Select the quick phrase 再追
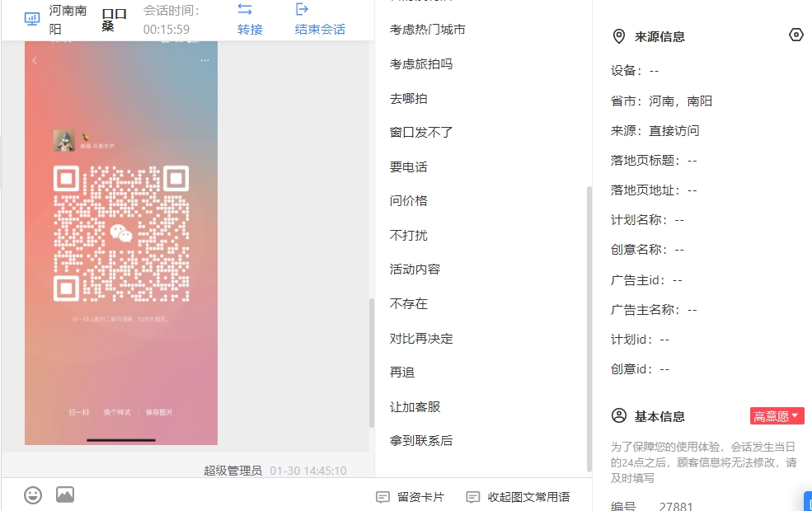The height and width of the screenshot is (511, 812). tap(401, 373)
